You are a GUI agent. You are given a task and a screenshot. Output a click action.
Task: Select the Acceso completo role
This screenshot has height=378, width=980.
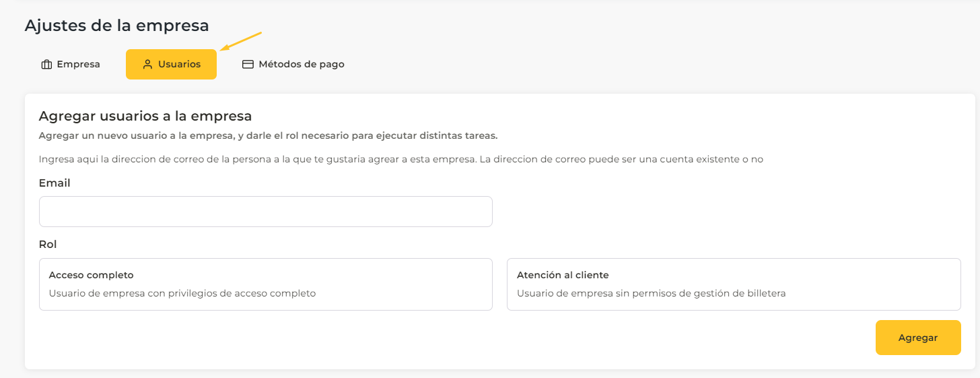click(x=265, y=284)
